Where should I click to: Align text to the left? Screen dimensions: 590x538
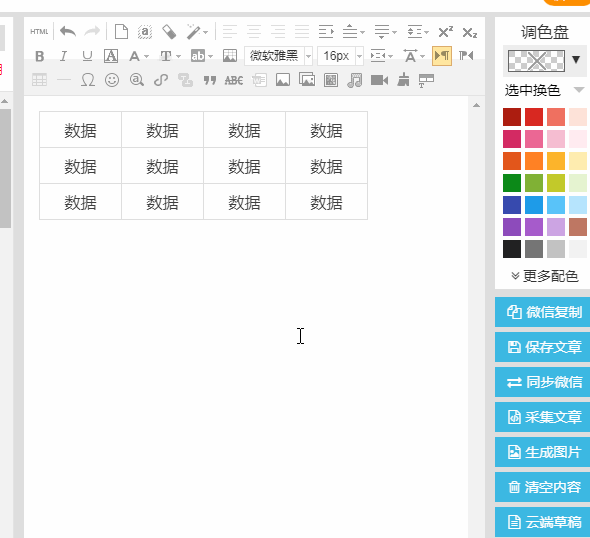(x=230, y=32)
